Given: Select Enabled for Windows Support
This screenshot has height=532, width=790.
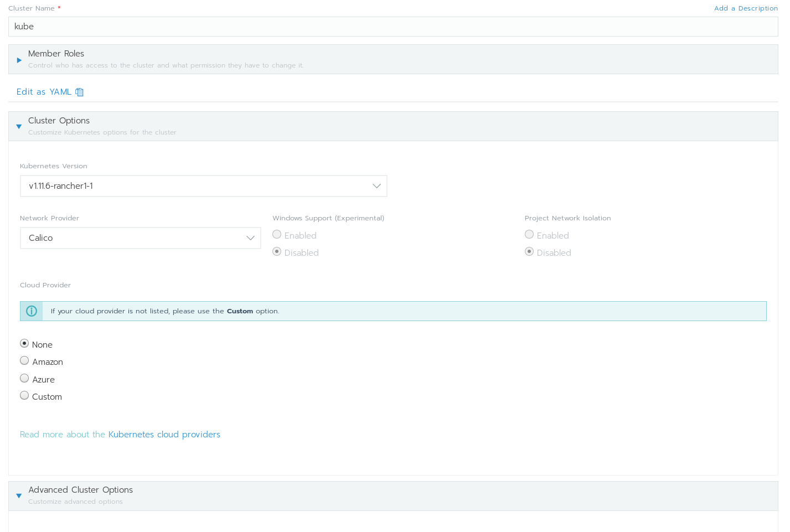Looking at the screenshot, I should (x=277, y=235).
